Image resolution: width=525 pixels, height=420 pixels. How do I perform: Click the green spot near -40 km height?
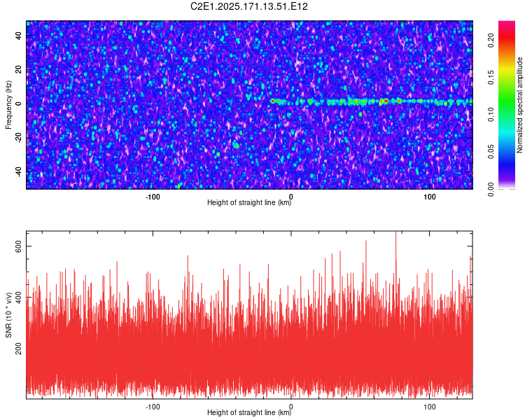tap(237, 146)
